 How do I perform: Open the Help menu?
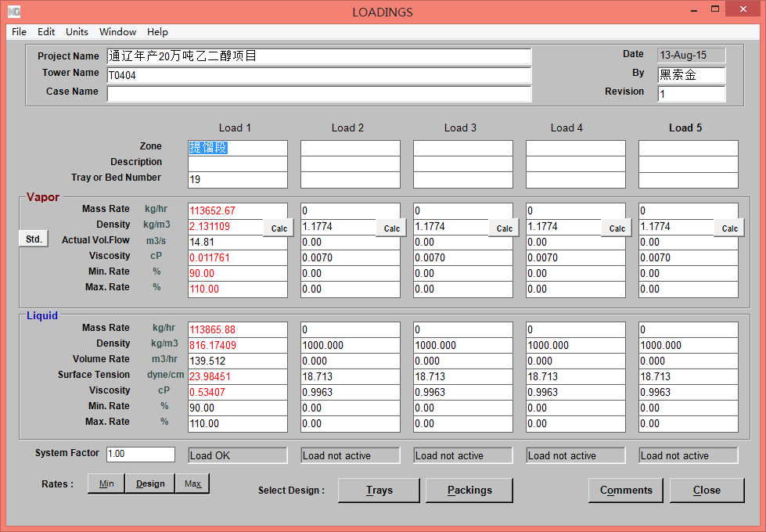(x=157, y=32)
